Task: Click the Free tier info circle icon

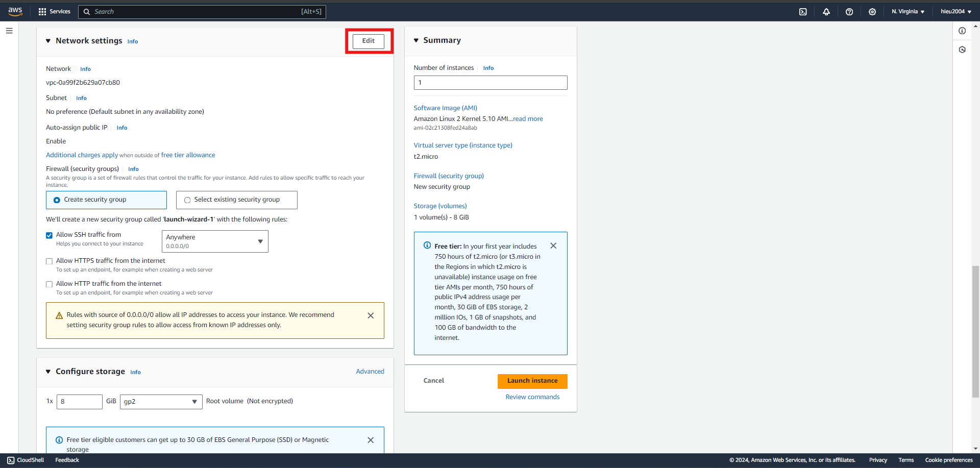Action: 427,245
